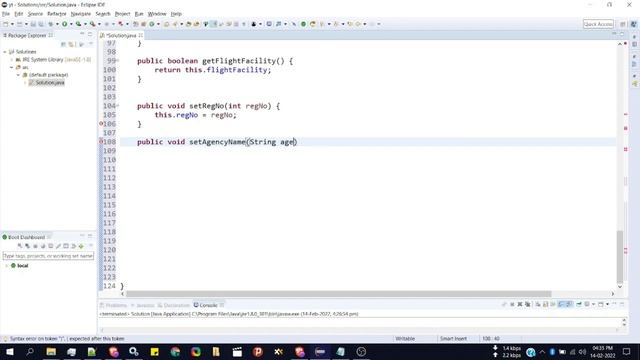Click the Coverage launch icon in the toolbar
The height and width of the screenshot is (360, 640).
pos(78,24)
